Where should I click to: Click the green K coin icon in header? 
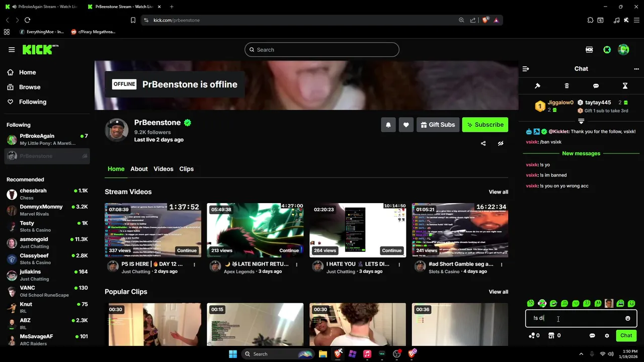[607, 50]
